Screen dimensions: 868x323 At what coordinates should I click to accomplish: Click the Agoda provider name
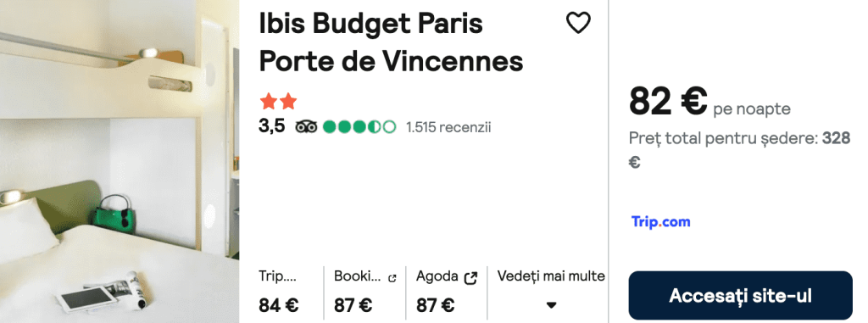click(437, 276)
